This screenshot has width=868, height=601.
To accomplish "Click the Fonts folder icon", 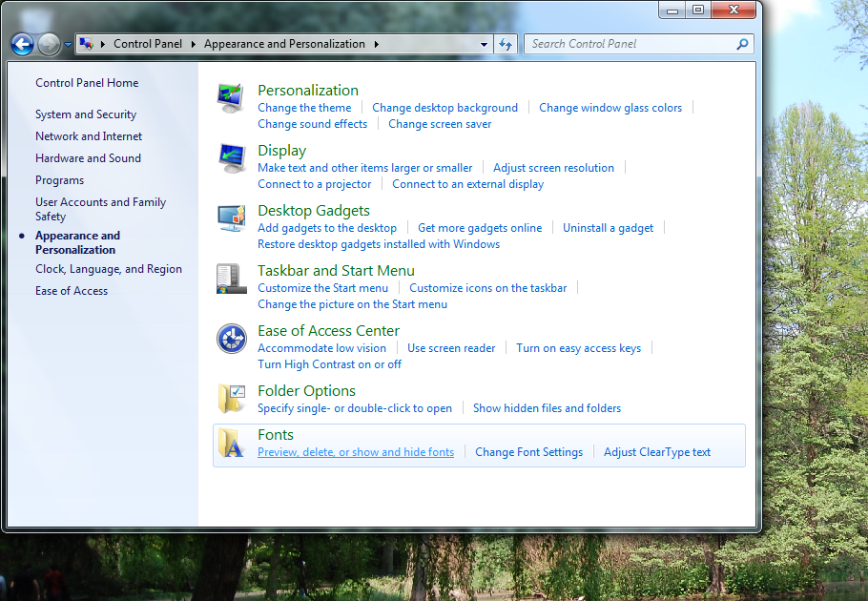I will 231,443.
